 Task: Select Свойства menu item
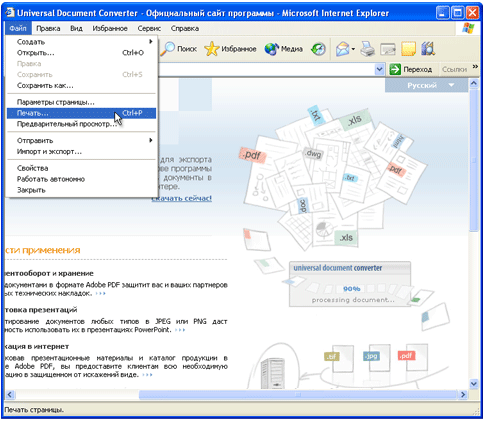coord(81,168)
